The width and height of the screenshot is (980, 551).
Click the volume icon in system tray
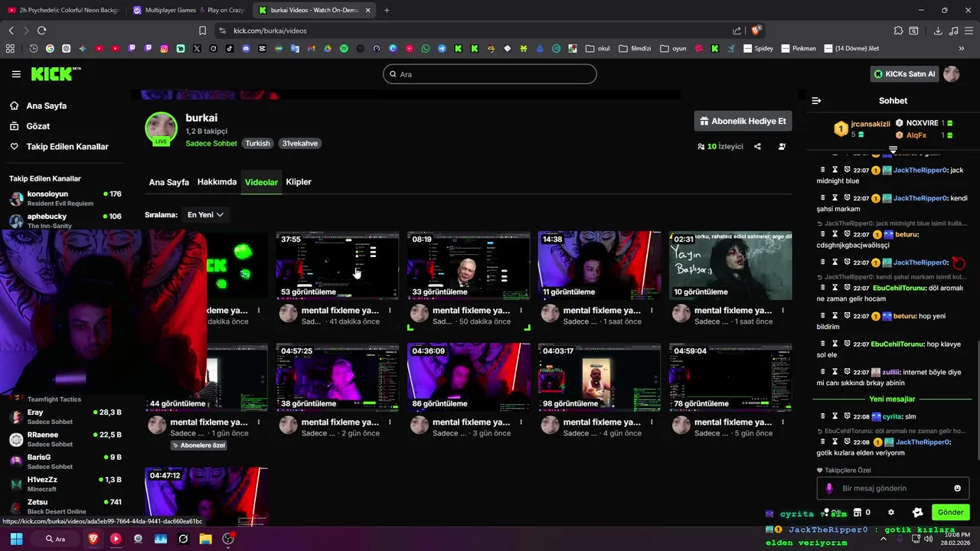[x=928, y=539]
